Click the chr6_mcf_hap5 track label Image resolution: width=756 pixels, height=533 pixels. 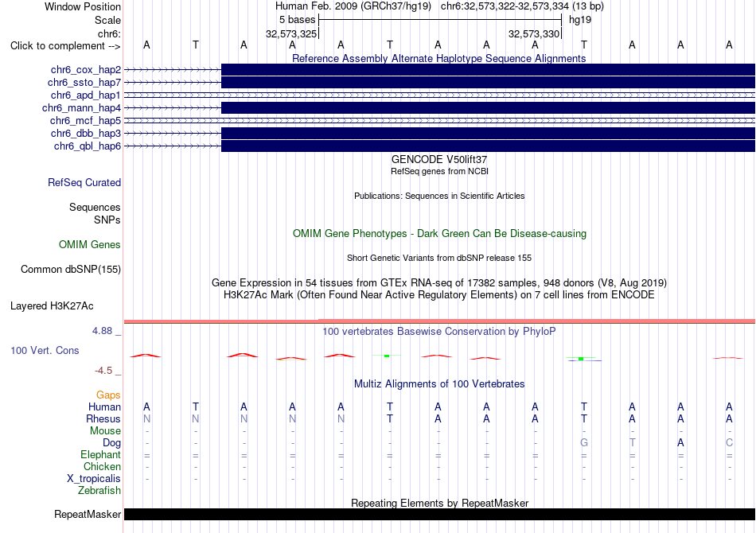click(85, 120)
